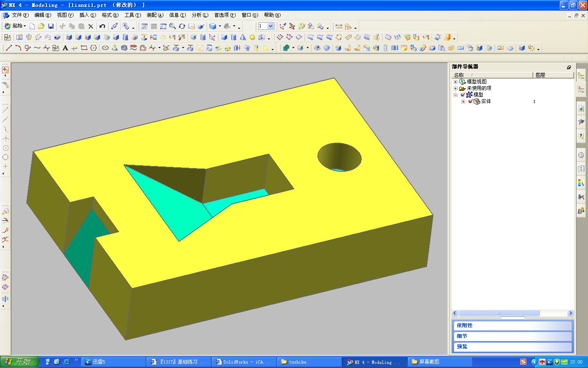
Task: Open the 文件 menu
Action: coord(20,15)
